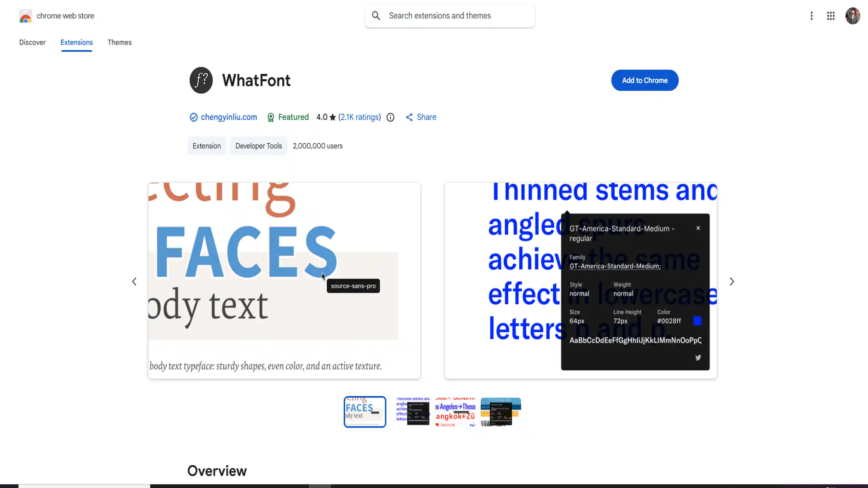Image resolution: width=868 pixels, height=488 pixels.
Task: Click the WhatFont title text
Action: [256, 81]
